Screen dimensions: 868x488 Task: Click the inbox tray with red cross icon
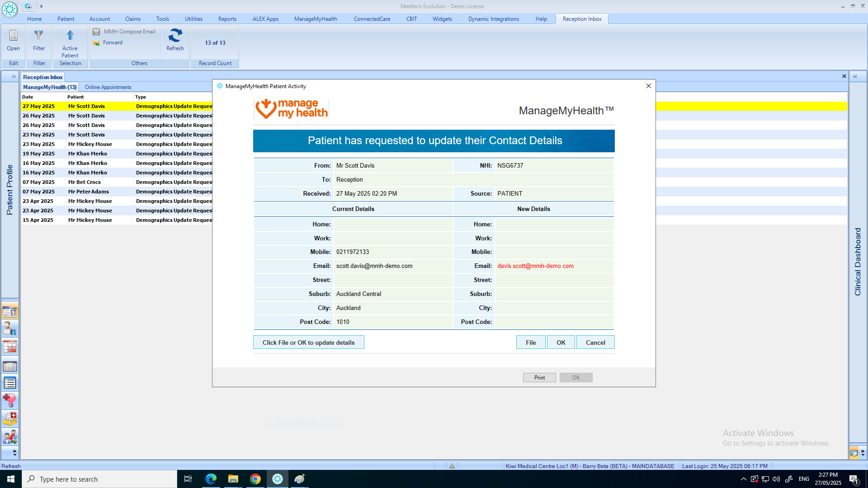point(9,418)
